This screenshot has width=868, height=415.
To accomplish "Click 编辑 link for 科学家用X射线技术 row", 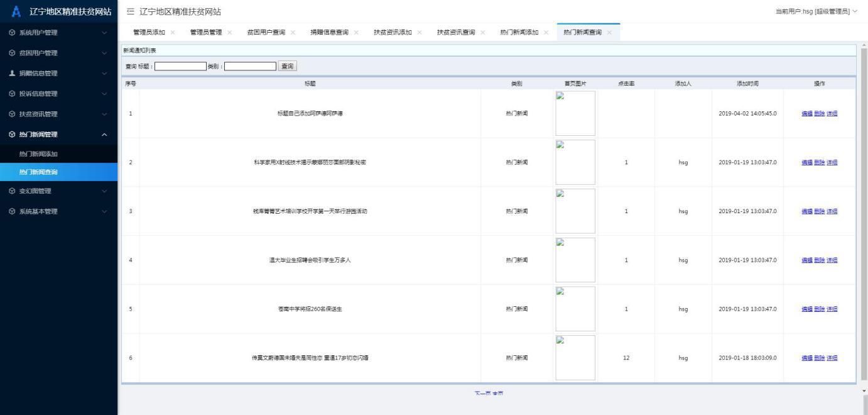I will click(806, 162).
